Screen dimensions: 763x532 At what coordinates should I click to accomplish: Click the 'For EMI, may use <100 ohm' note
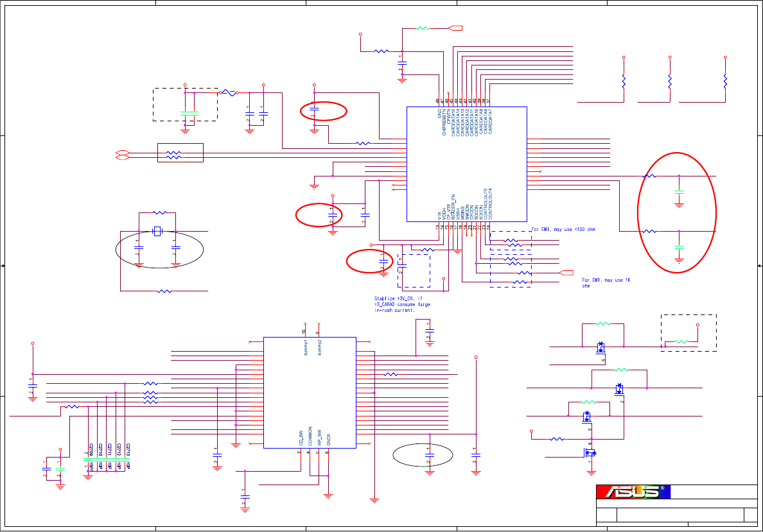click(x=563, y=229)
